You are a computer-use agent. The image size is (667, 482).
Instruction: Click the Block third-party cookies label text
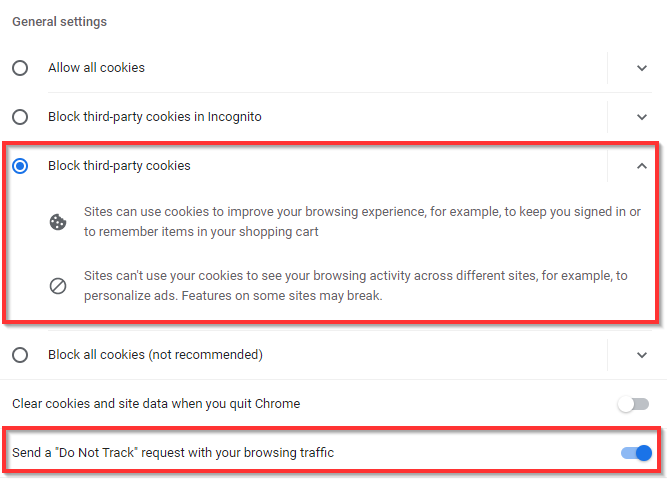pyautogui.click(x=119, y=166)
